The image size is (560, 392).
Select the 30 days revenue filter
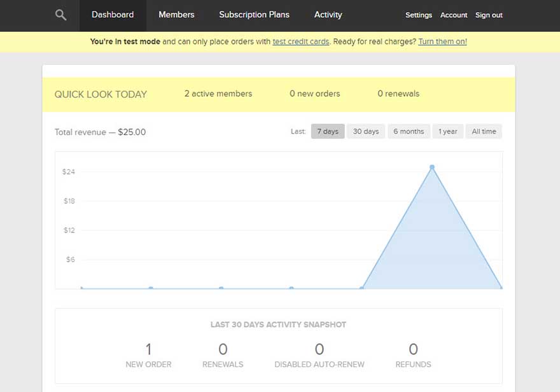coord(365,131)
